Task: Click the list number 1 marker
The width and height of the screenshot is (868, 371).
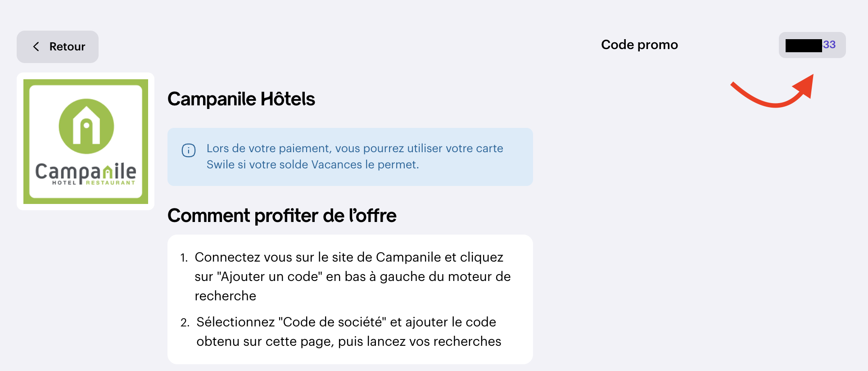Action: point(183,258)
